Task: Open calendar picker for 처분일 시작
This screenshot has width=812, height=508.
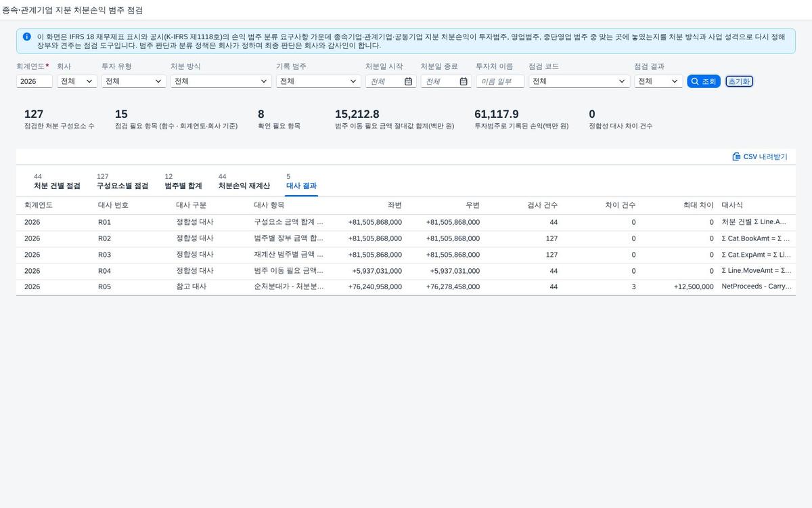Action: click(408, 81)
